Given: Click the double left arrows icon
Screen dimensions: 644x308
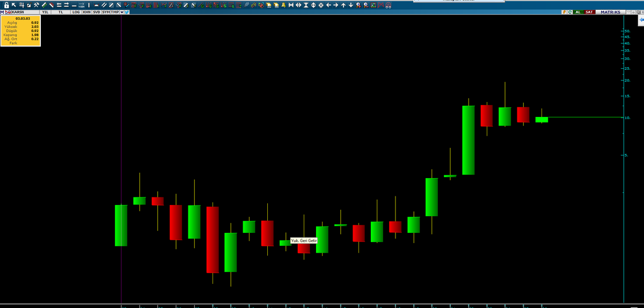Looking at the screenshot, I should click(x=59, y=5).
